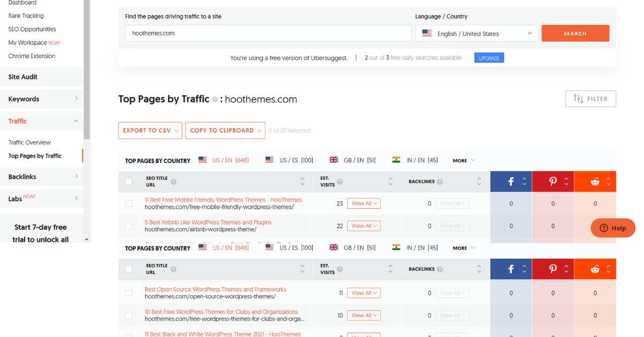Click the Pinterest icon above the Mobile Friendly row

click(x=553, y=181)
